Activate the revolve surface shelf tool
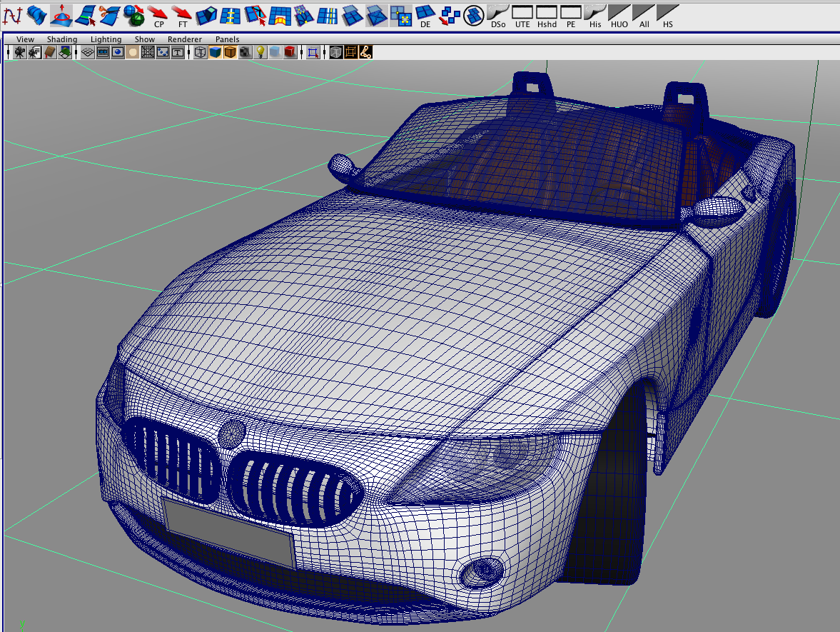The height and width of the screenshot is (632, 840). pos(61,15)
